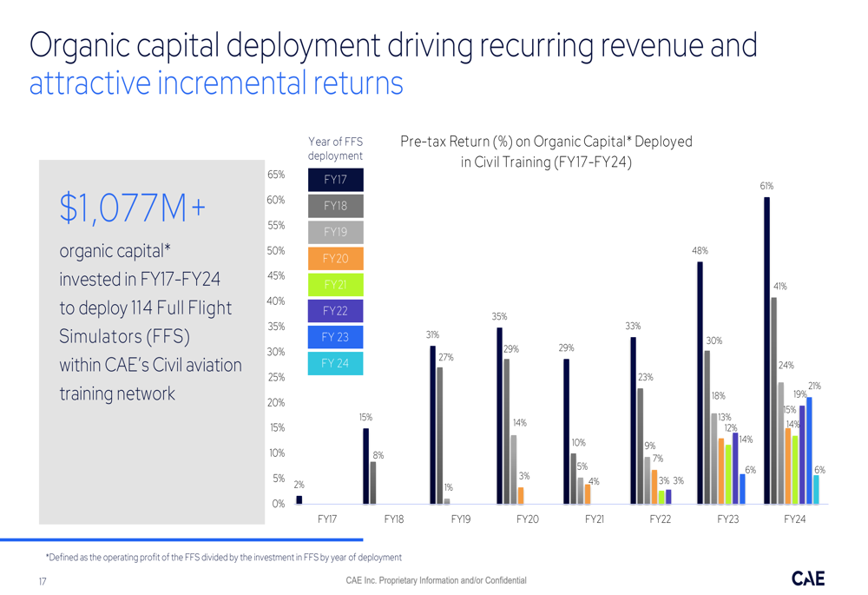Click the 24% bar data label
This screenshot has width=868, height=595.
(786, 366)
